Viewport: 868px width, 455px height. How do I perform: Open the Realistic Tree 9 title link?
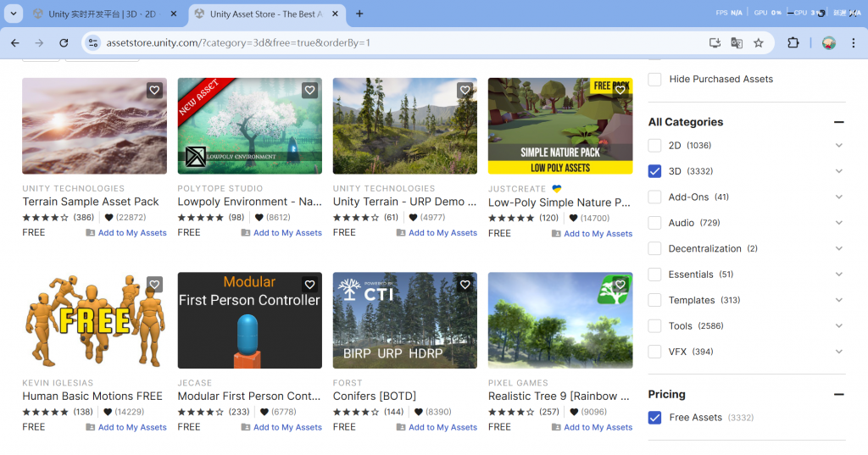[559, 397]
